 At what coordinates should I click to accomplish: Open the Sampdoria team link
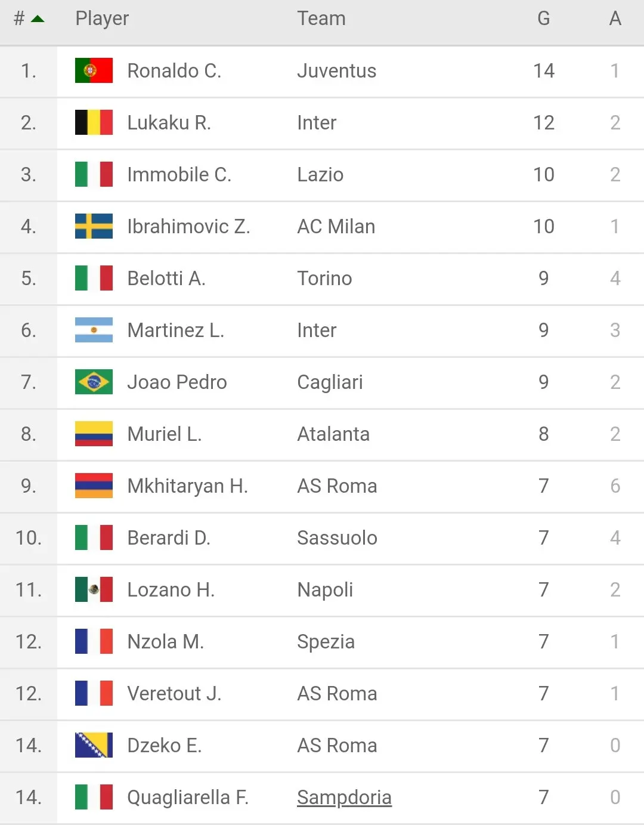coord(344,797)
